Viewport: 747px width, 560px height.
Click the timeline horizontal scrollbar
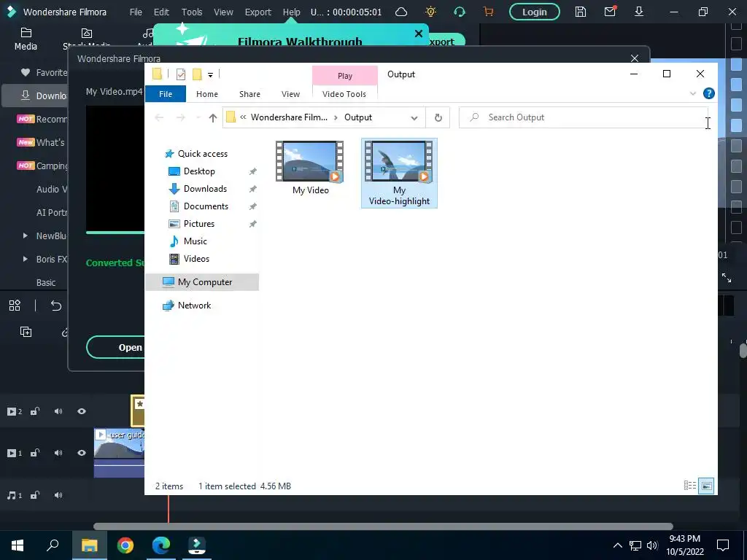(383, 526)
